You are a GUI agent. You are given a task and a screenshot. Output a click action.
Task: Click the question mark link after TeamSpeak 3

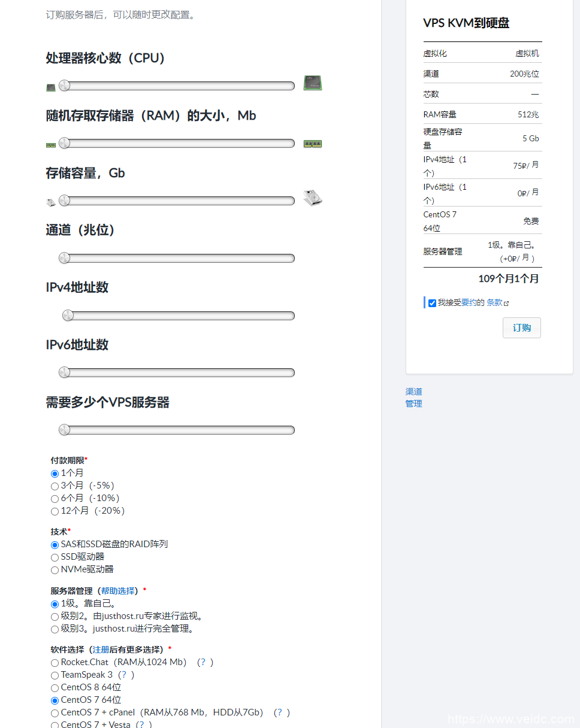pyautogui.click(x=126, y=675)
